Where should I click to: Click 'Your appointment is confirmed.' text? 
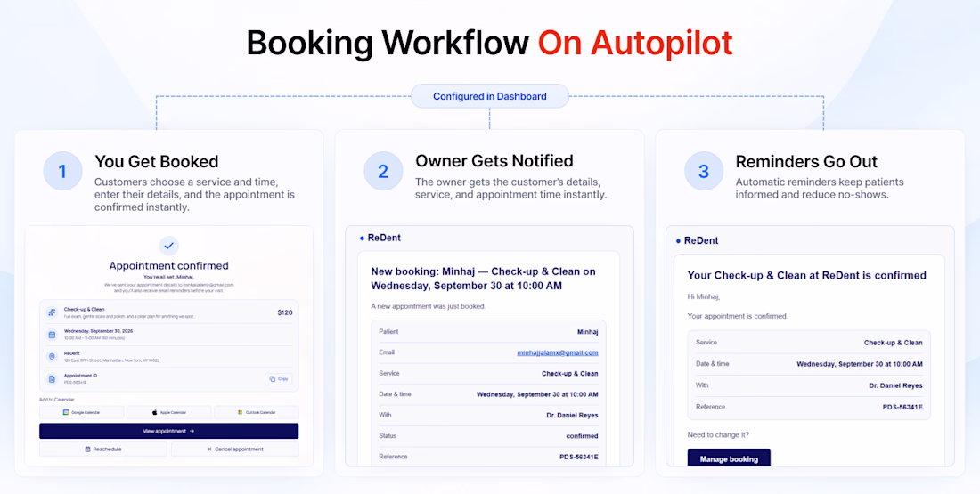738,316
